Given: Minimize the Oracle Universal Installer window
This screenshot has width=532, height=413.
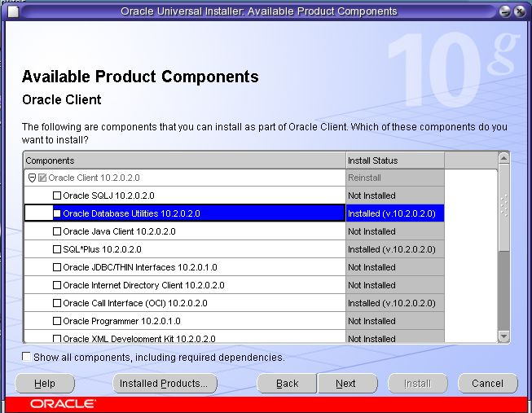Looking at the screenshot, I should pyautogui.click(x=505, y=11).
